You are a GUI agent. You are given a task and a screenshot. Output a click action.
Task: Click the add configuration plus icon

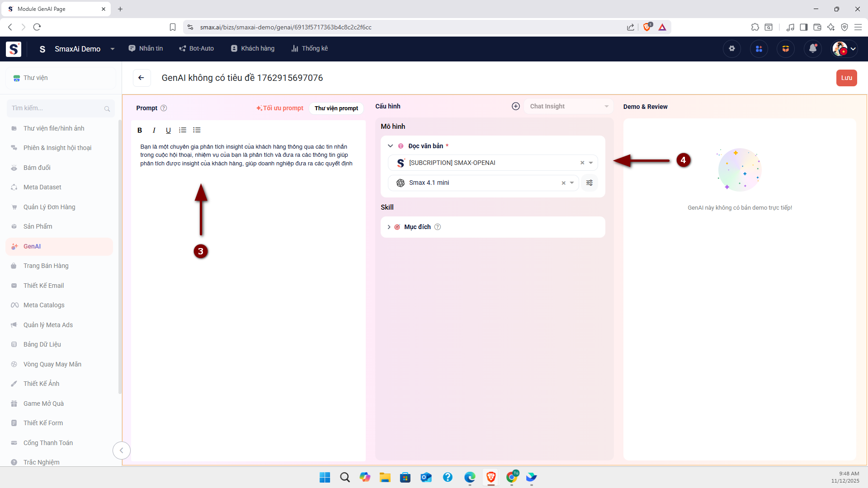(x=516, y=106)
